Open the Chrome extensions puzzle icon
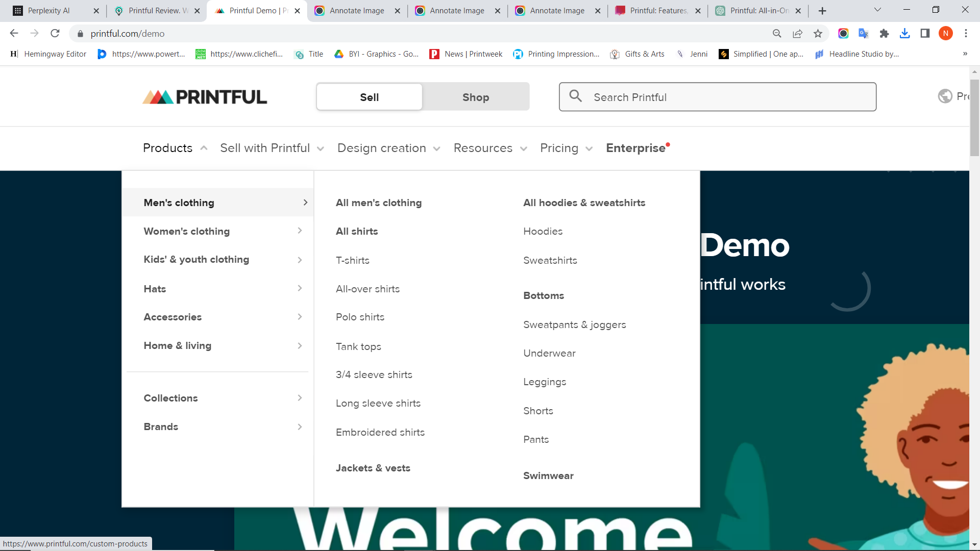The height and width of the screenshot is (551, 980). point(884,34)
